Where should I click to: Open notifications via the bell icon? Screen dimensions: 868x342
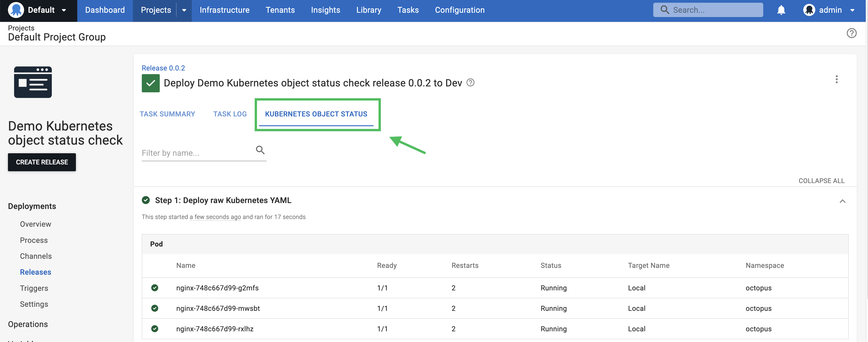coord(781,10)
